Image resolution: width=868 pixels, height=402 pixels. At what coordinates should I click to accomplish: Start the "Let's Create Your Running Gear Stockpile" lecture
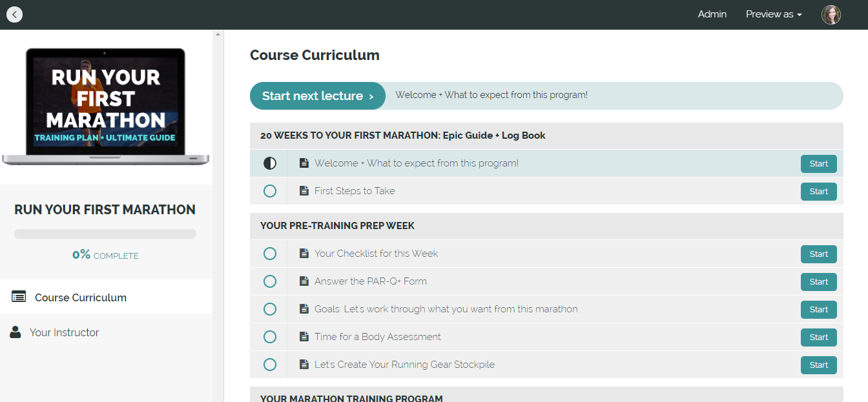pos(818,365)
